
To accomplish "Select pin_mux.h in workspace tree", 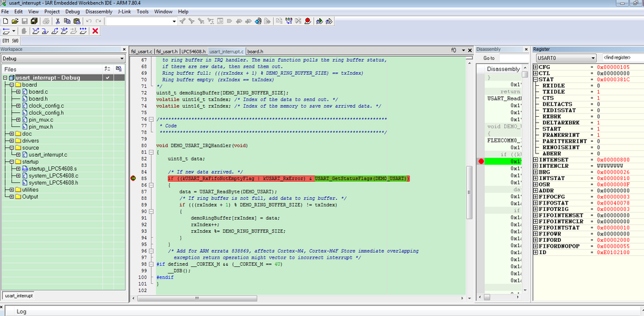I will tap(41, 126).
